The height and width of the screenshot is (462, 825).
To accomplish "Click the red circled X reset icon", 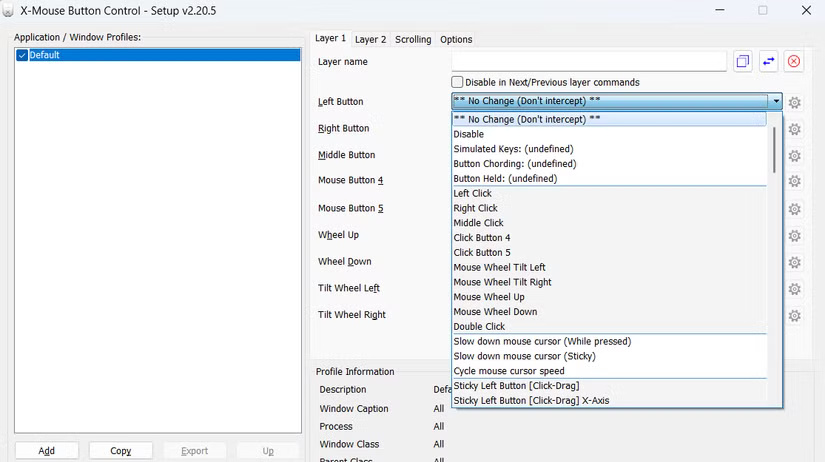I will coord(794,61).
